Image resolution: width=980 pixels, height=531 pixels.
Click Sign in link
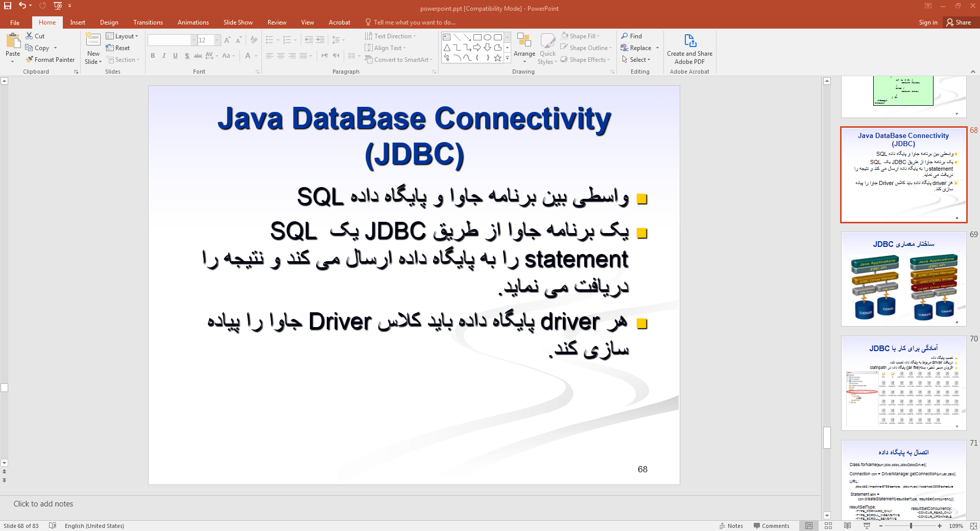928,22
